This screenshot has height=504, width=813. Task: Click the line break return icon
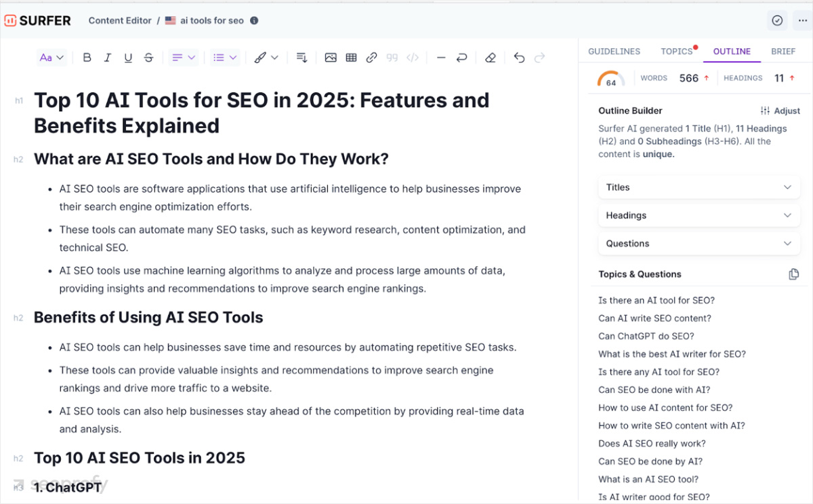tap(461, 58)
